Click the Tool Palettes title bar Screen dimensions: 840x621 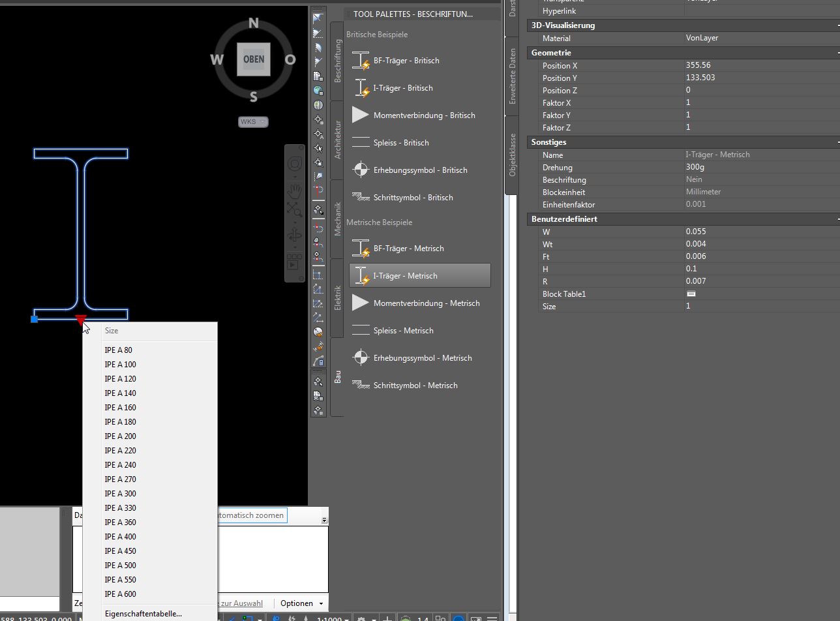[423, 14]
